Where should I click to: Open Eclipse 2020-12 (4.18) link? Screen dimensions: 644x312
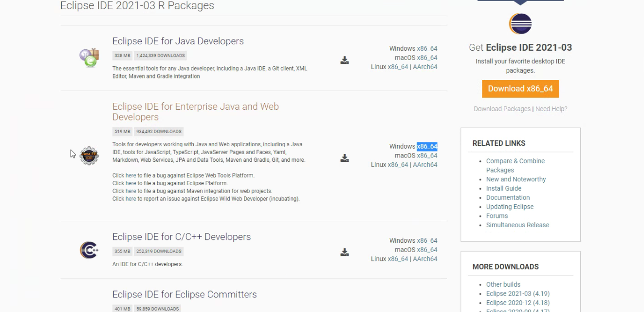[518, 303]
